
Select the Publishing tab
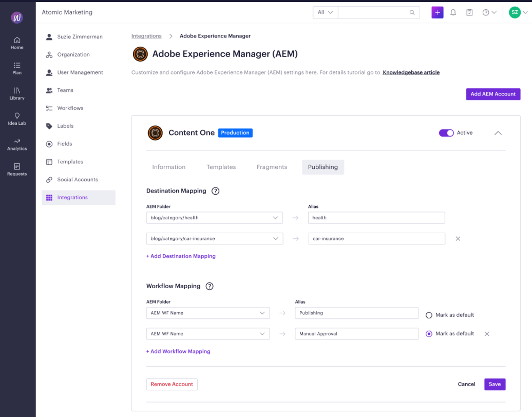(x=323, y=167)
